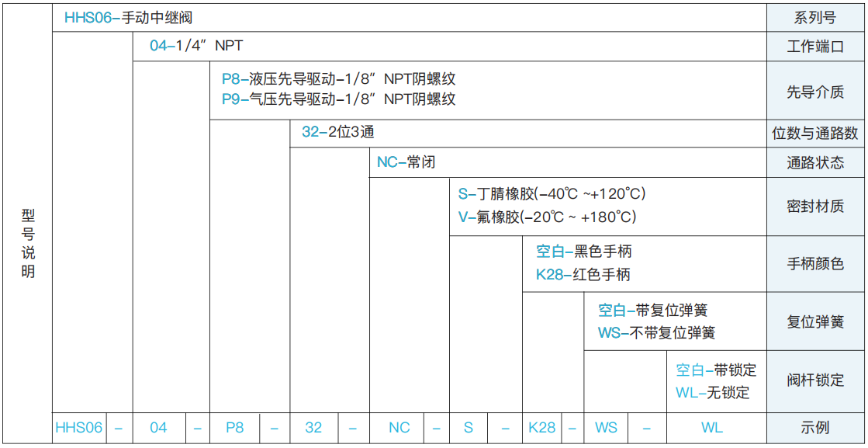The height and width of the screenshot is (448, 868).
Task: Click the K28–红色手柄 option text
Action: coord(583,274)
